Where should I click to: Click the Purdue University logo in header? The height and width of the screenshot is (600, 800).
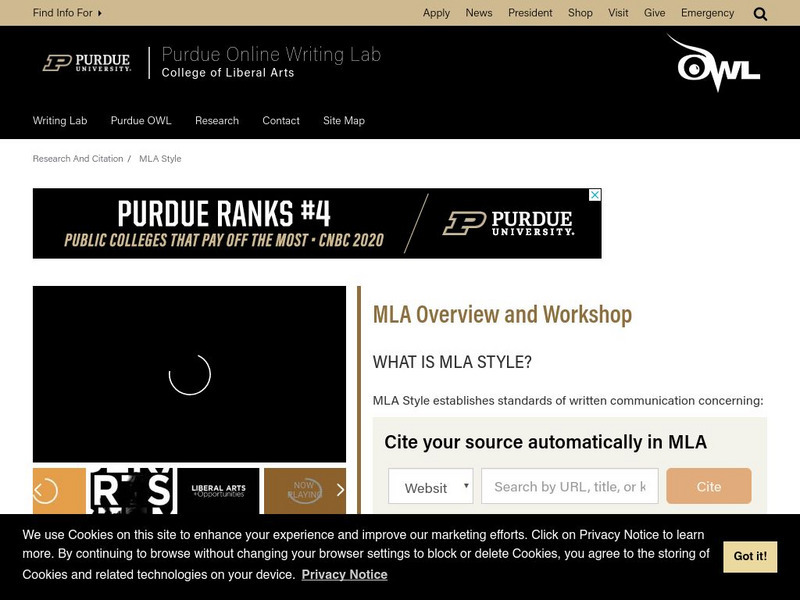click(x=87, y=63)
